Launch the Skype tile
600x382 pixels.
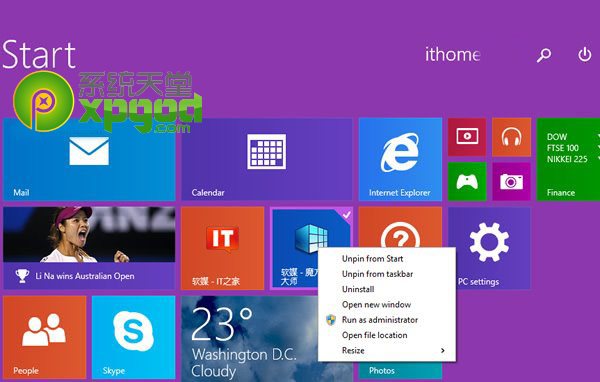coord(134,337)
